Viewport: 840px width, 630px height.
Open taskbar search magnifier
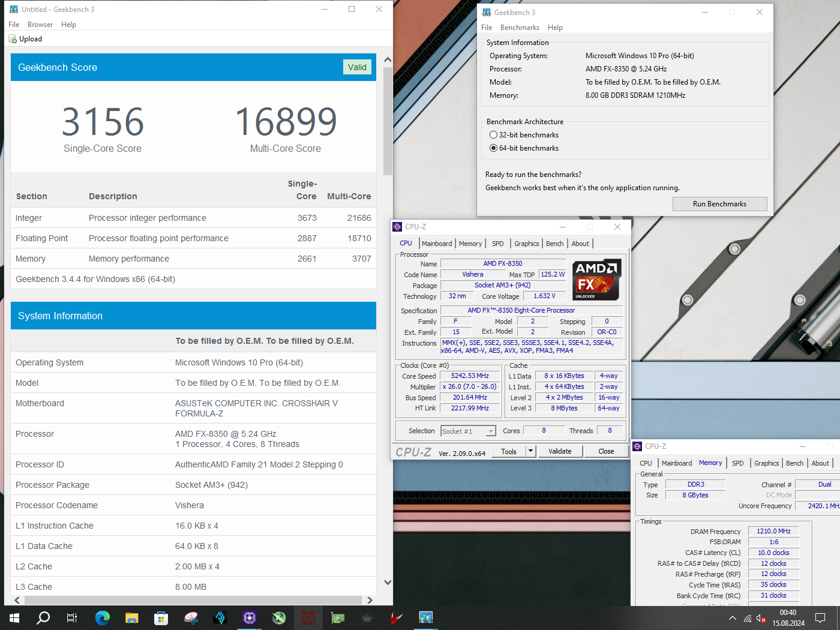43,617
